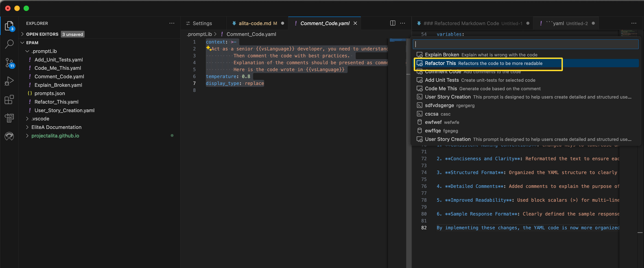
Task: Expand the Open Editors section
Action: coord(22,34)
